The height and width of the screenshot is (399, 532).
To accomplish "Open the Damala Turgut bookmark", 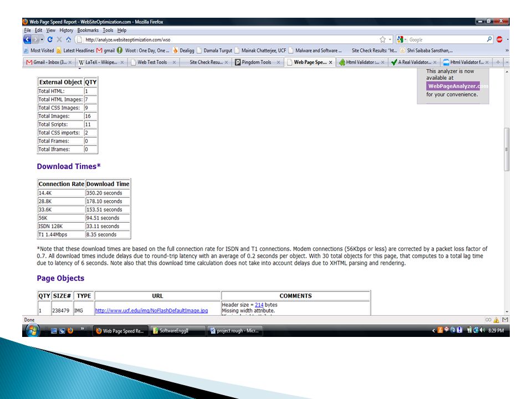I will [214, 50].
